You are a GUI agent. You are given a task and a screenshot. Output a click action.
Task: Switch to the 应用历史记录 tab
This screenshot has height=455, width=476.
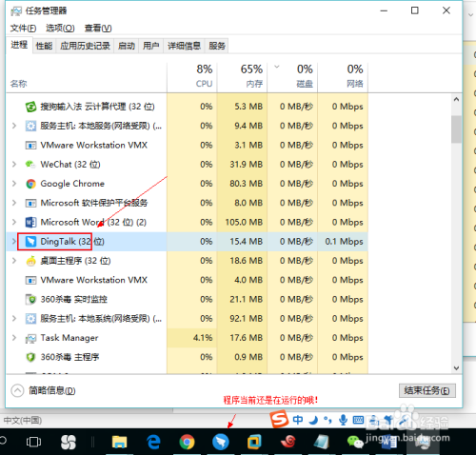pos(85,47)
